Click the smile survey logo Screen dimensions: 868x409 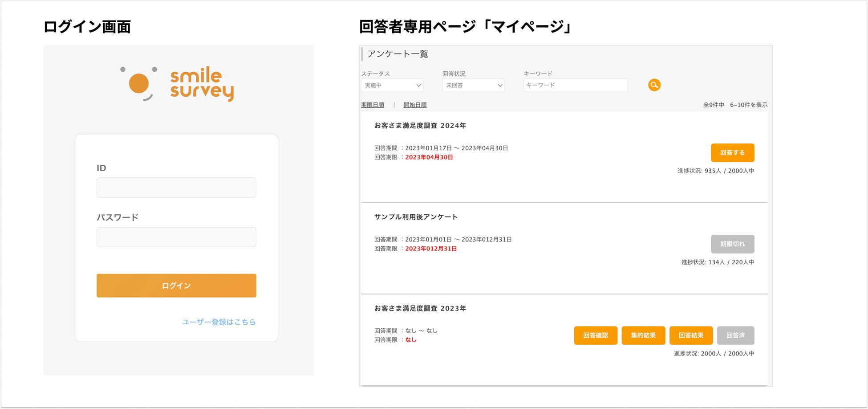(178, 84)
